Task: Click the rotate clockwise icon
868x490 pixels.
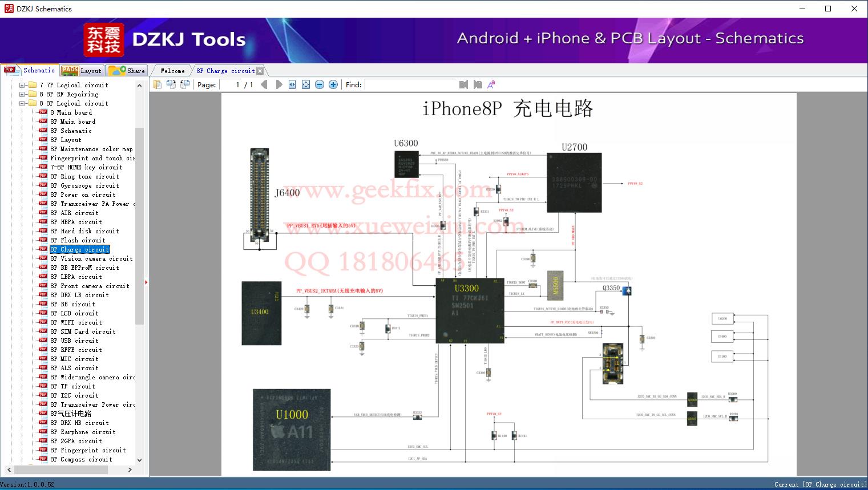Action: click(x=185, y=84)
